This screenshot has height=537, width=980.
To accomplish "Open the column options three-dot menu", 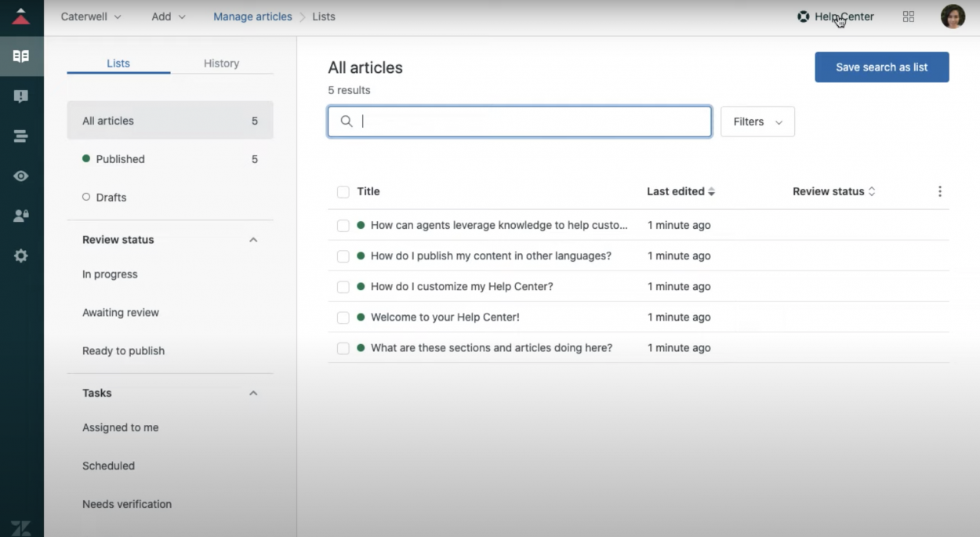I will pyautogui.click(x=940, y=191).
